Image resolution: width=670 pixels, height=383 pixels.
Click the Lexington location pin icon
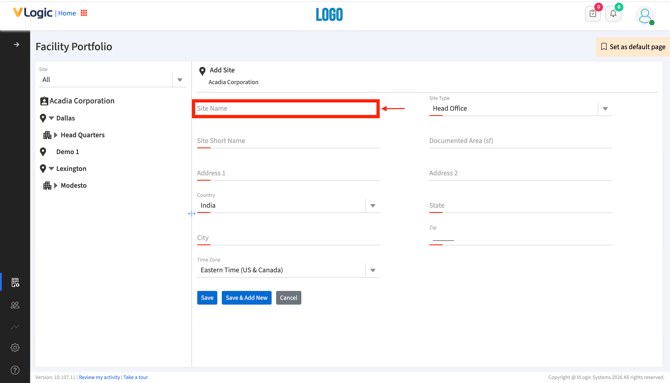point(43,168)
